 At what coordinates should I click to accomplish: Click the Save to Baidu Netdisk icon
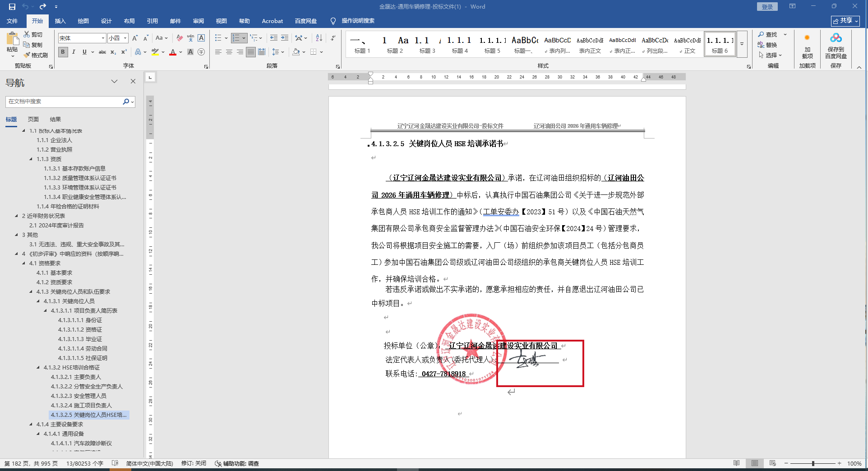tap(836, 38)
